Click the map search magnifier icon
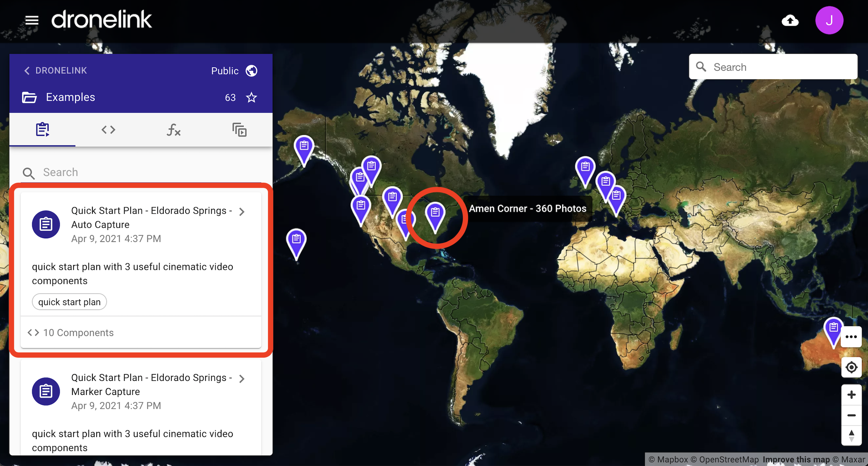This screenshot has width=868, height=466. 701,67
